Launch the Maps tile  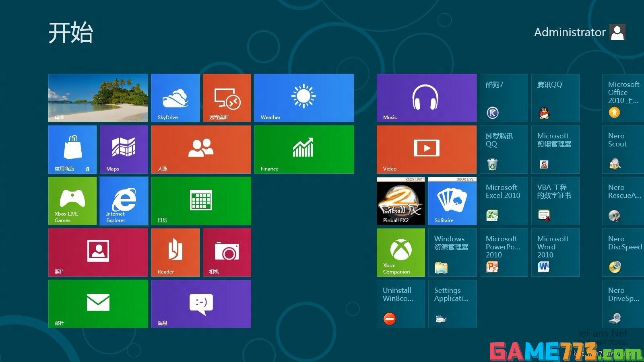(x=124, y=150)
